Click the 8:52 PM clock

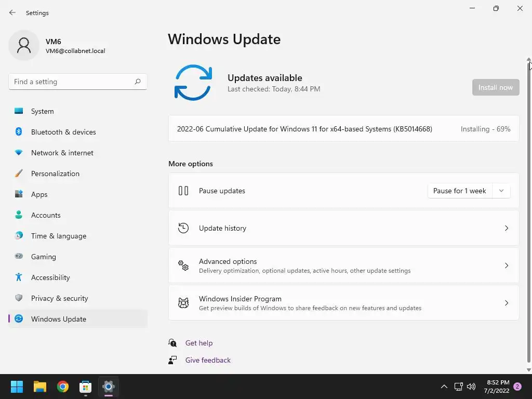(498, 382)
